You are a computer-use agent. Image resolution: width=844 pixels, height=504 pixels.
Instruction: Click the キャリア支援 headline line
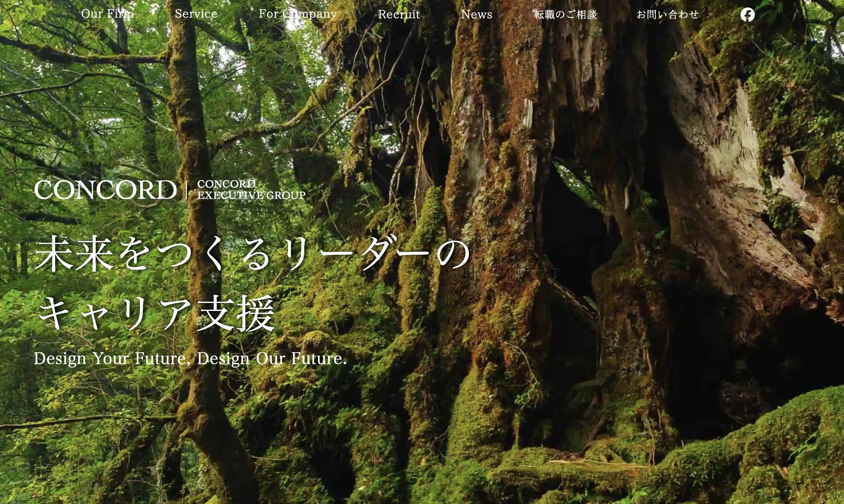click(157, 313)
